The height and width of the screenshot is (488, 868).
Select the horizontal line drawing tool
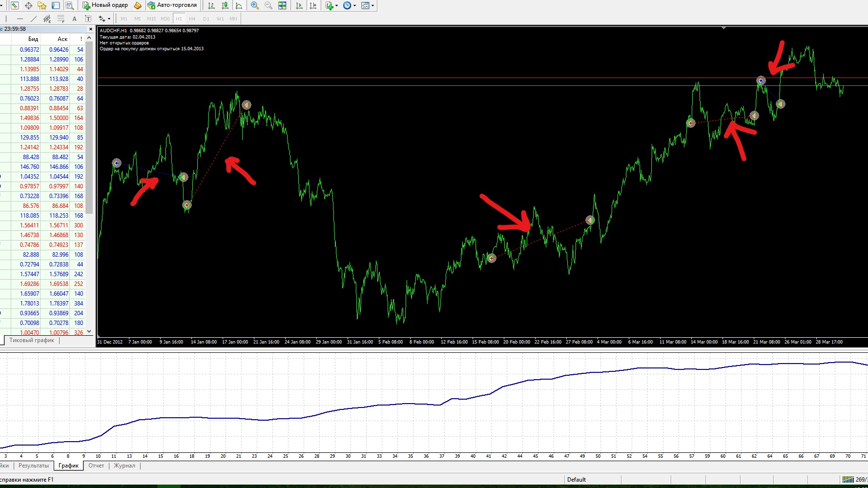click(x=20, y=19)
